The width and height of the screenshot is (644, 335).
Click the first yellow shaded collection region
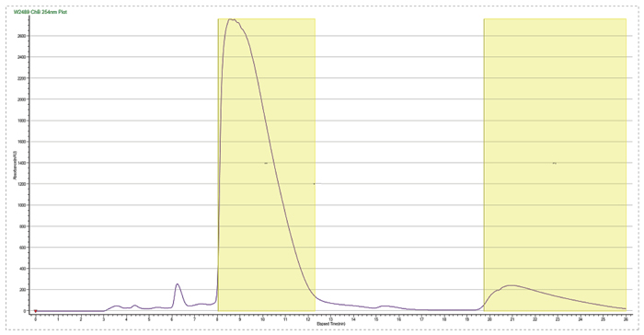tap(267, 165)
